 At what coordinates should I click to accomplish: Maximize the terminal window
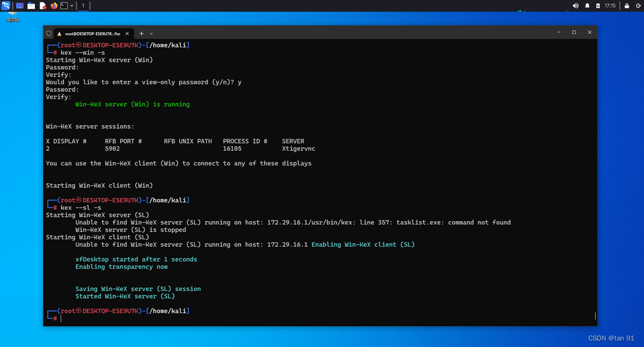click(x=574, y=32)
